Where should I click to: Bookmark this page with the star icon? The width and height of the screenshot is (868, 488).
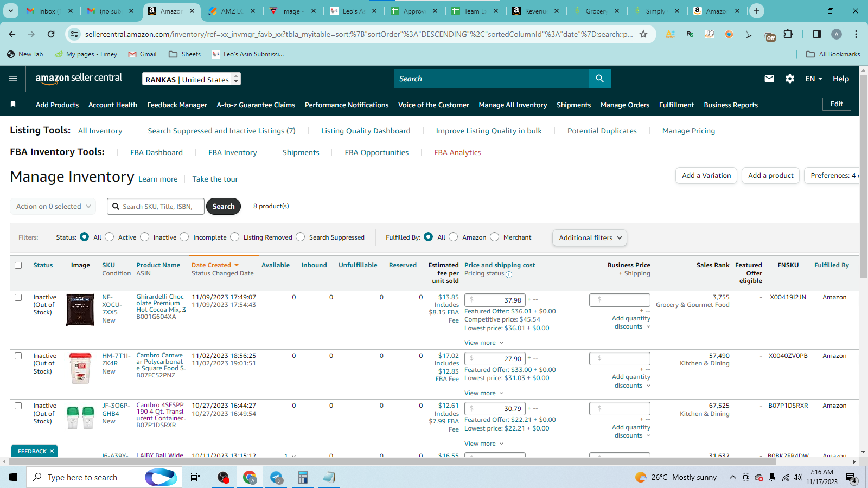[x=643, y=34]
